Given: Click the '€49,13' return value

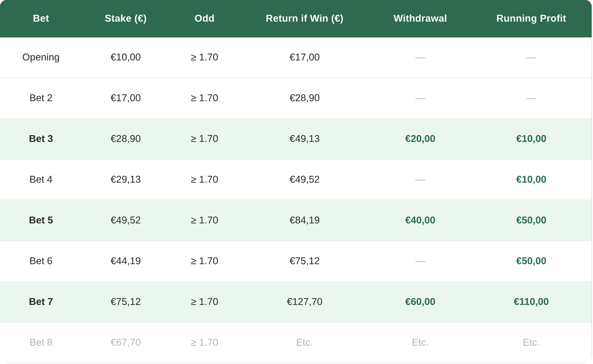Looking at the screenshot, I should (x=305, y=139).
